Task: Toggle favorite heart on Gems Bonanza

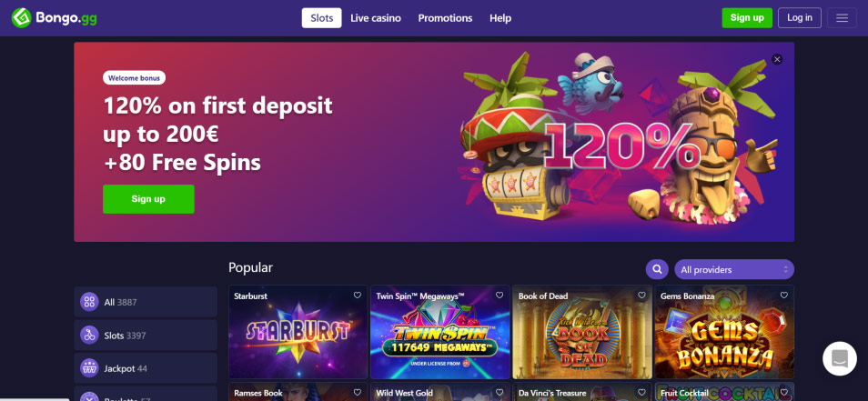Action: tap(784, 296)
